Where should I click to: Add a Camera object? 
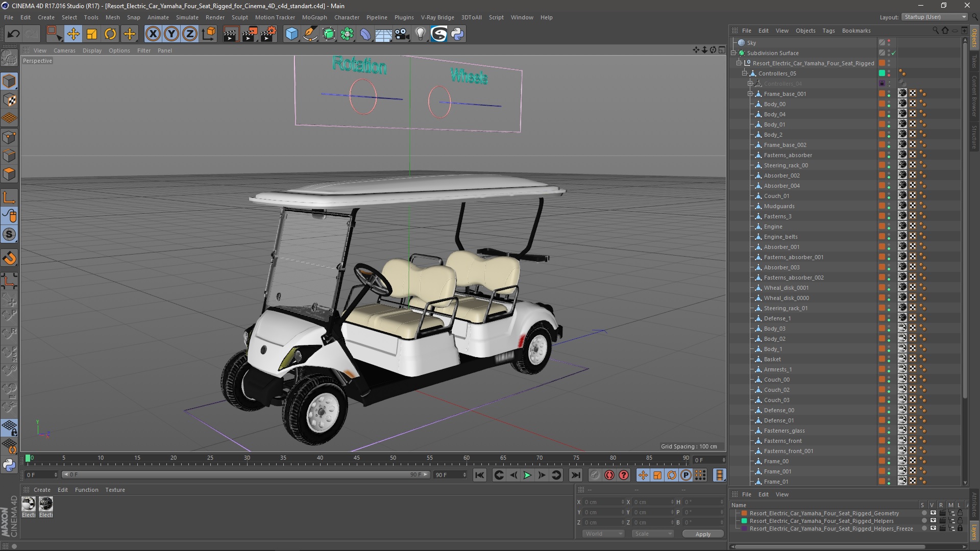tap(402, 34)
